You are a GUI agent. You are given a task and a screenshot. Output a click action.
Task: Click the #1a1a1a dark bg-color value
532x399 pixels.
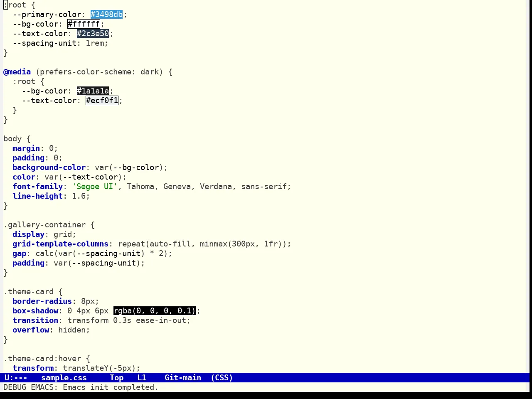point(93,91)
